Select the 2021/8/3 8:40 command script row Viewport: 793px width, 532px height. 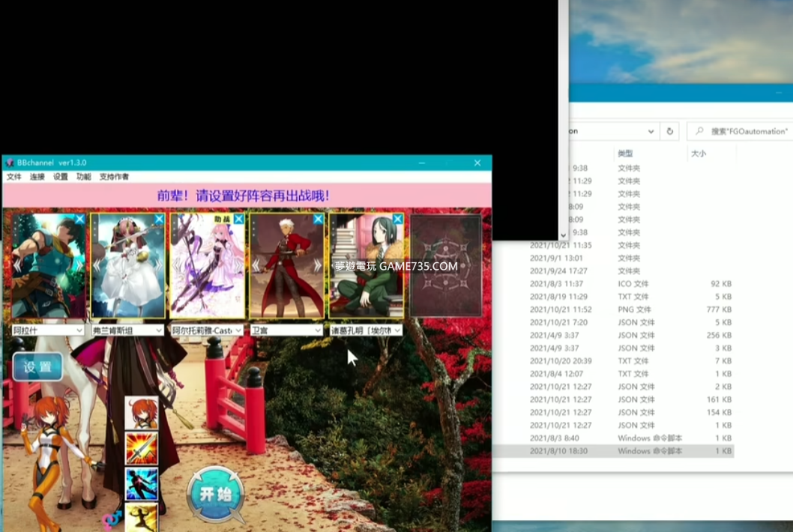click(x=613, y=438)
